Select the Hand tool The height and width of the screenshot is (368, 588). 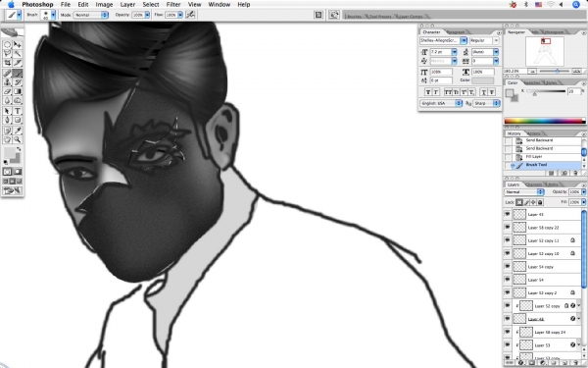(7, 139)
